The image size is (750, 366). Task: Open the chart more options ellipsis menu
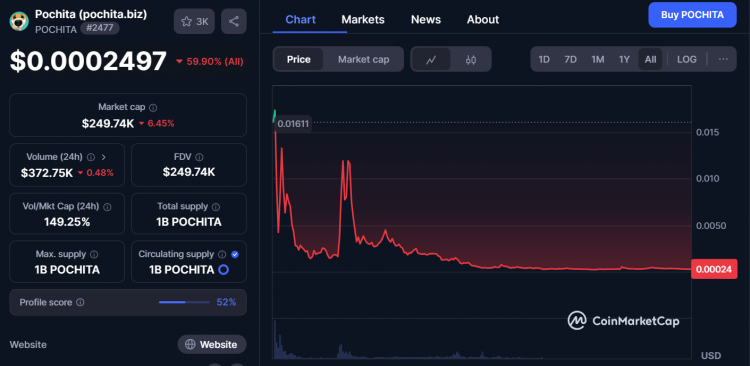click(x=723, y=59)
